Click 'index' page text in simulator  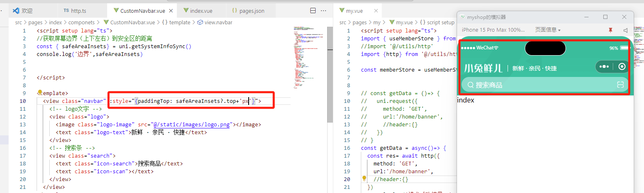coord(466,100)
